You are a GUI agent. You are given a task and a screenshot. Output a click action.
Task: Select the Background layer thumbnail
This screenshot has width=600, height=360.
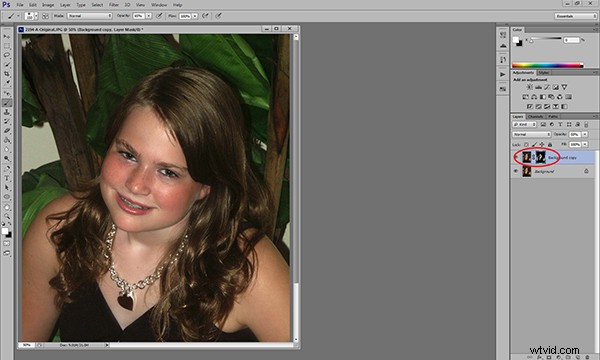click(x=527, y=171)
